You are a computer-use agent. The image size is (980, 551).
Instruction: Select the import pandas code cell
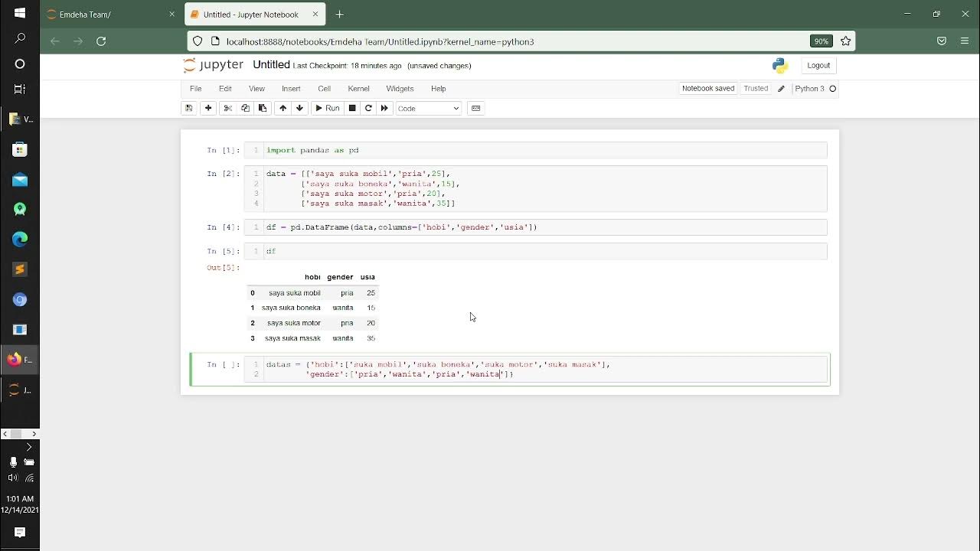click(x=535, y=151)
